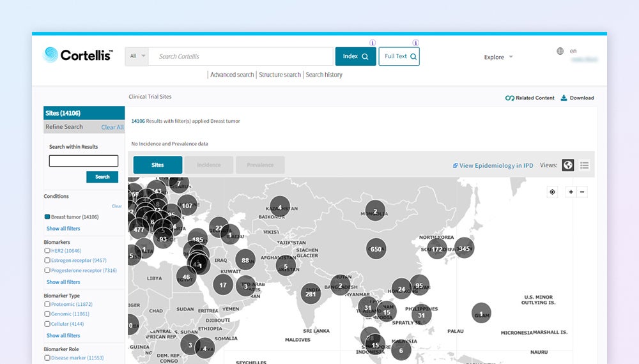The image size is (639, 364).
Task: Open the Search history link
Action: 324,75
